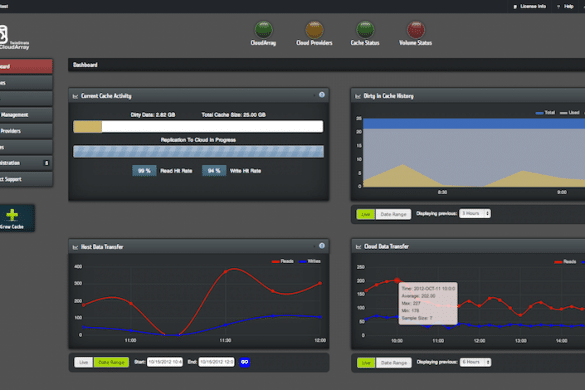Enable Live mode for Dirty In Cache History
Viewport: 585px width, 390px height.
(x=366, y=214)
